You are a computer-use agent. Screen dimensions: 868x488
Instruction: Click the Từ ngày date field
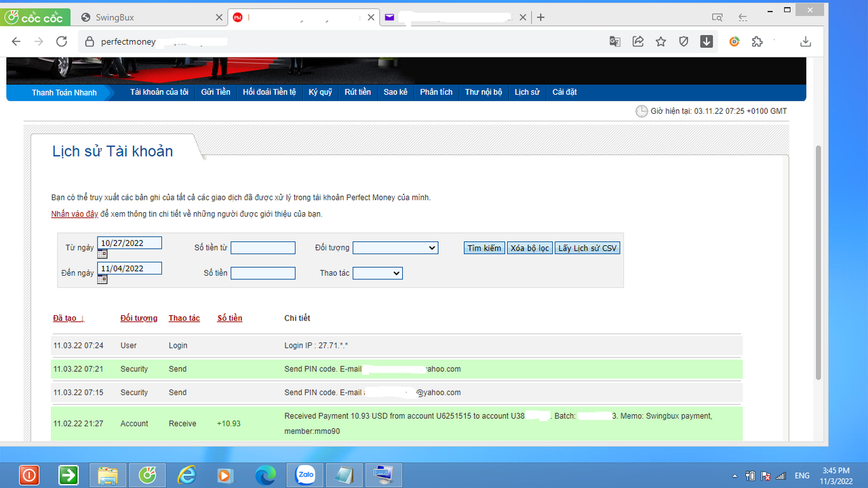coord(130,243)
